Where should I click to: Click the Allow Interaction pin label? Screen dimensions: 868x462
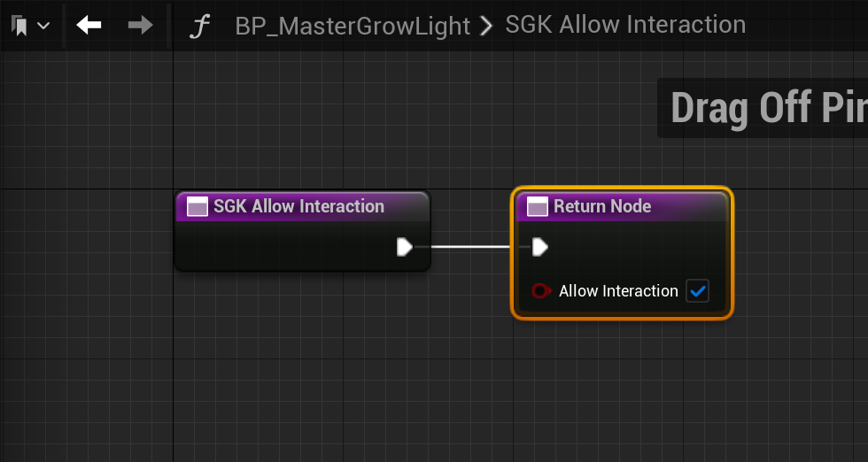(x=618, y=291)
